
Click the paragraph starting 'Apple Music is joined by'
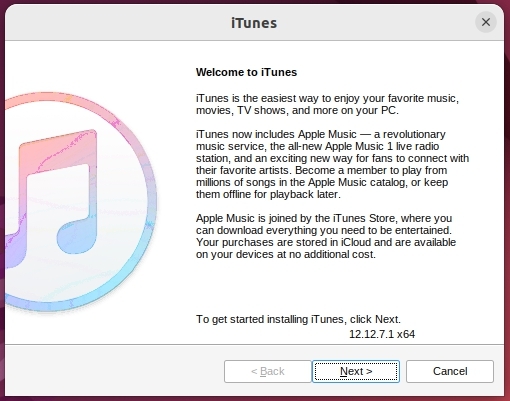326,236
